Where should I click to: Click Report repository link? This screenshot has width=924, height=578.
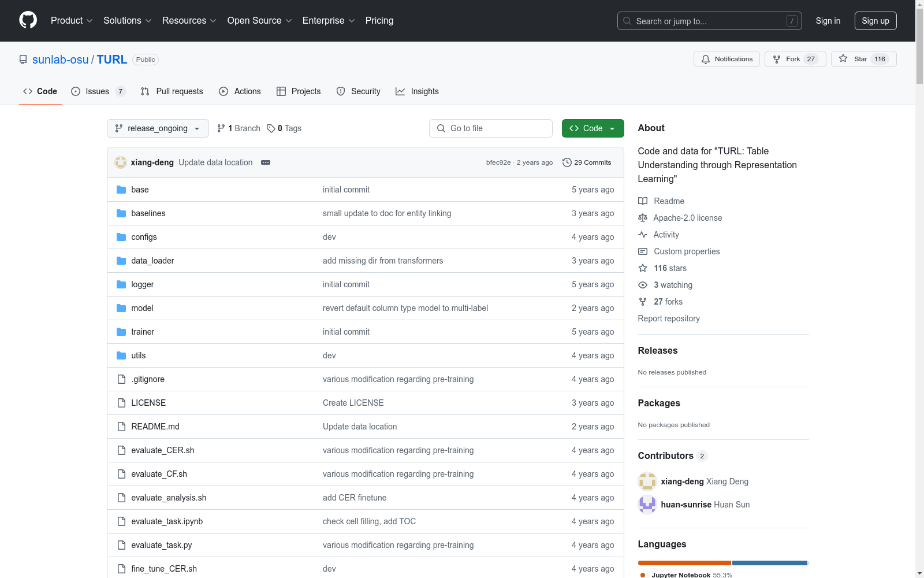(x=669, y=318)
